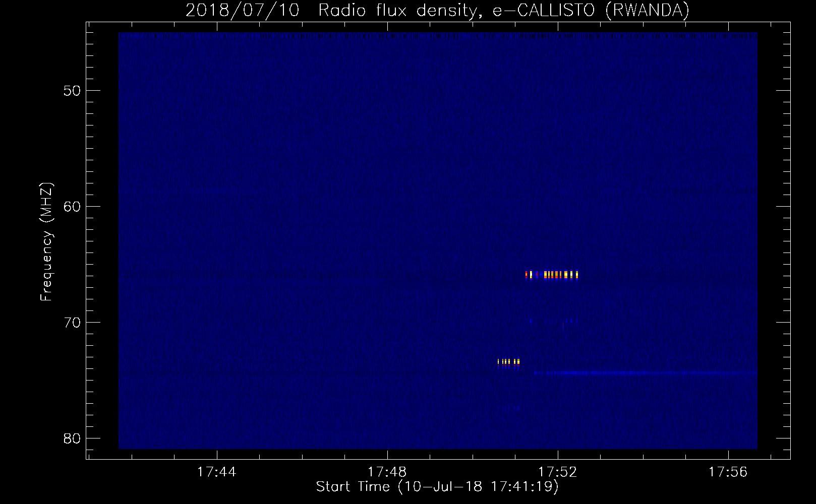Click the bright burst near 73.5 MHz
This screenshot has width=816, height=504.
tap(508, 362)
